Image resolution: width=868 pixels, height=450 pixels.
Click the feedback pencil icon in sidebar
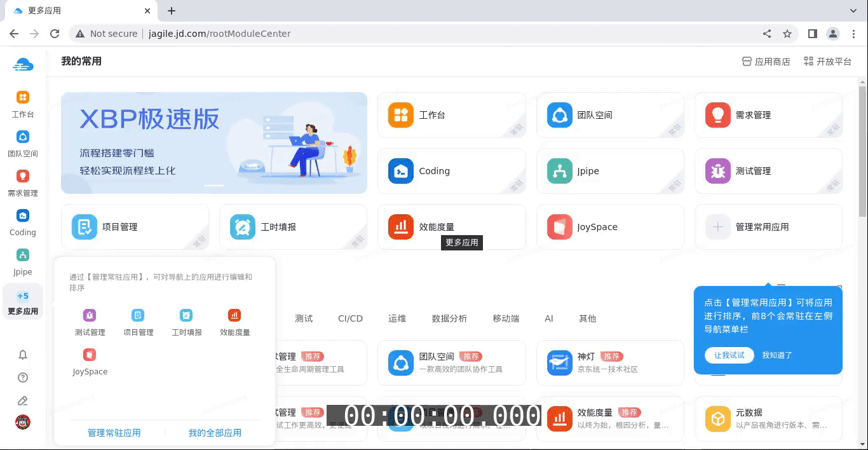point(23,400)
